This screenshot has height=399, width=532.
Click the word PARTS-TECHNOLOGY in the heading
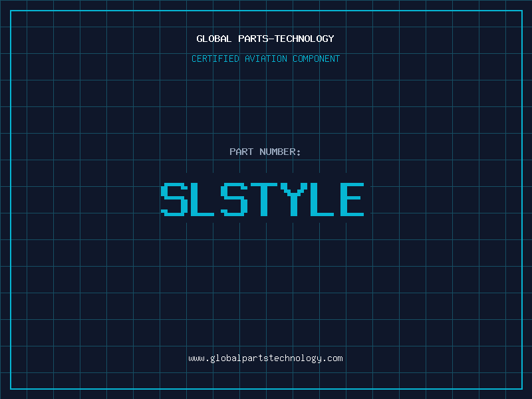(287, 39)
